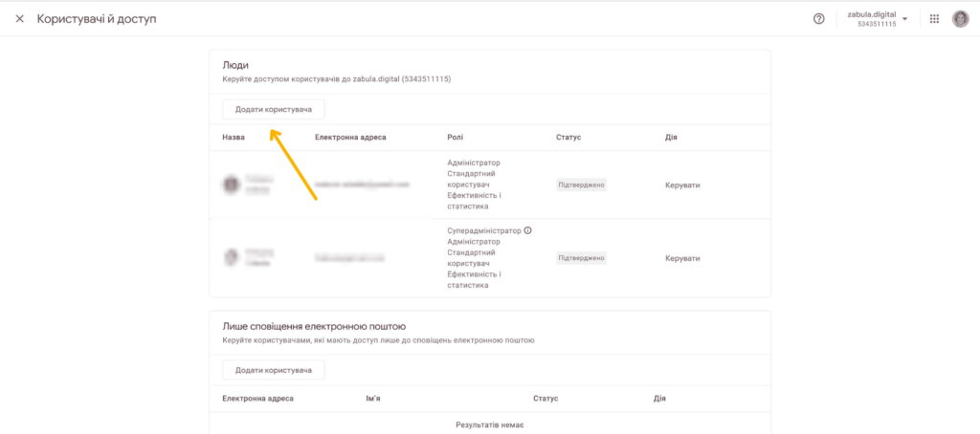
Task: Click the Назва column header
Action: click(x=234, y=137)
